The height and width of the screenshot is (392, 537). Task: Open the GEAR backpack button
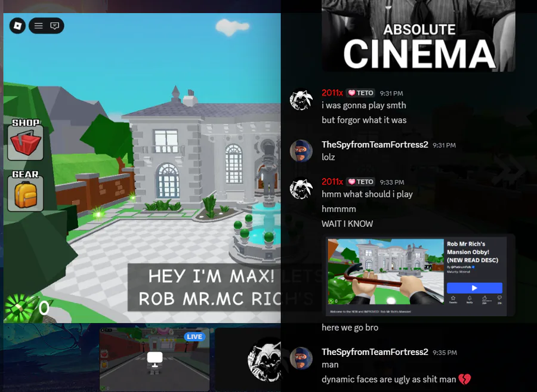25,194
